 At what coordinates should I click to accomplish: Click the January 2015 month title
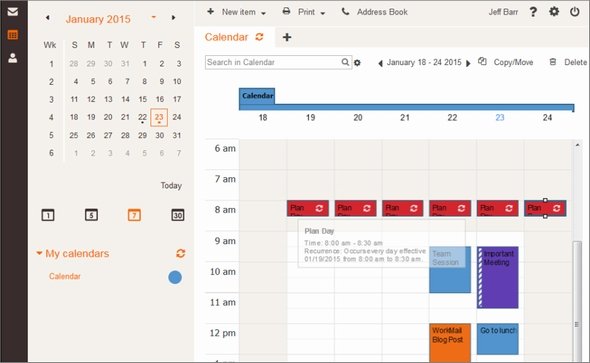coord(98,19)
